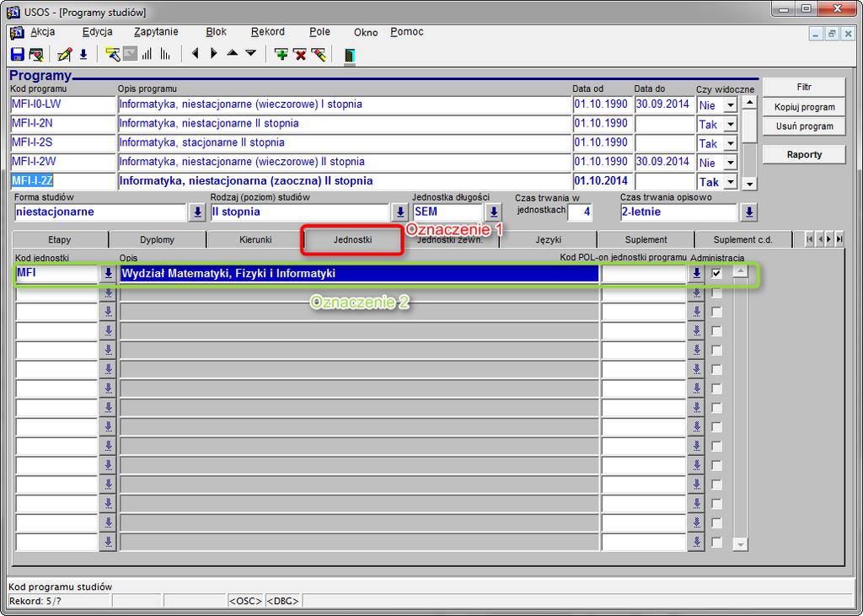Switch to the Kierunki tab
The width and height of the screenshot is (863, 616).
pos(255,240)
